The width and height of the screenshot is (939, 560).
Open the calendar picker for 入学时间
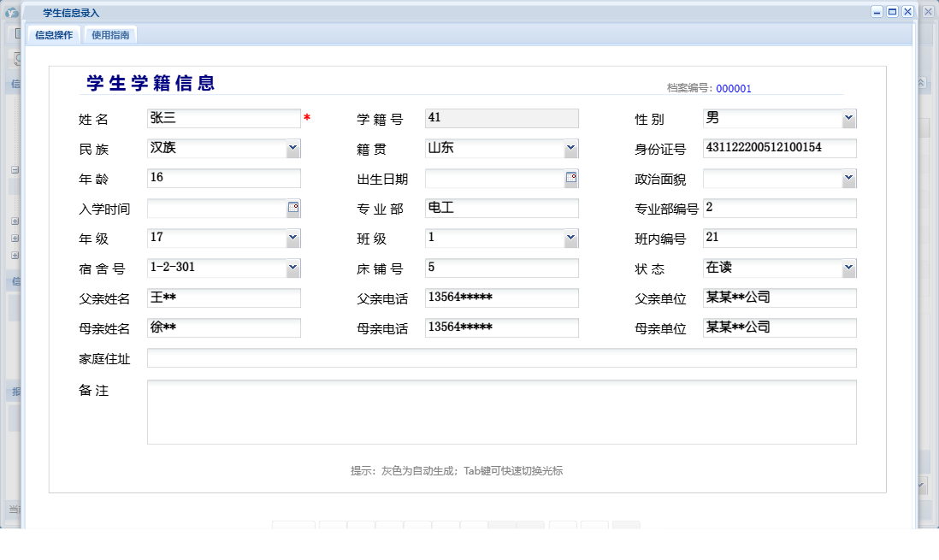pos(293,208)
